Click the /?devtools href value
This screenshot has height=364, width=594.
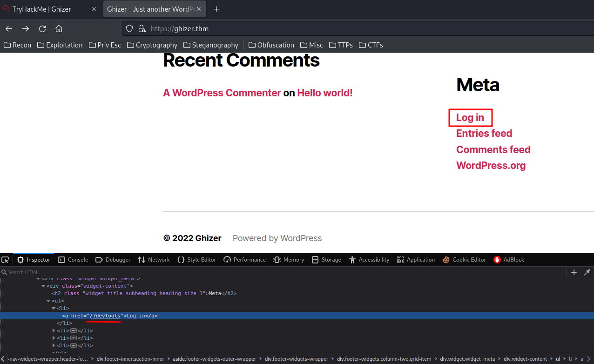coord(105,316)
